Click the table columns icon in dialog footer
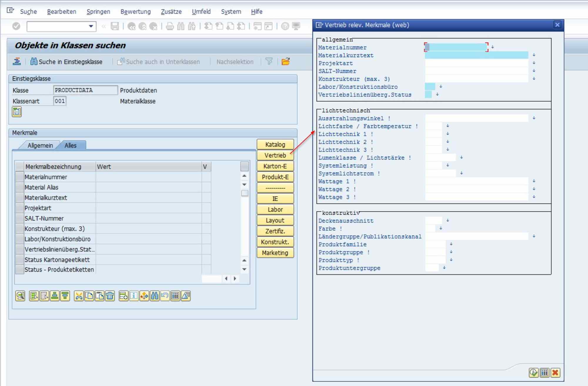 [544, 373]
